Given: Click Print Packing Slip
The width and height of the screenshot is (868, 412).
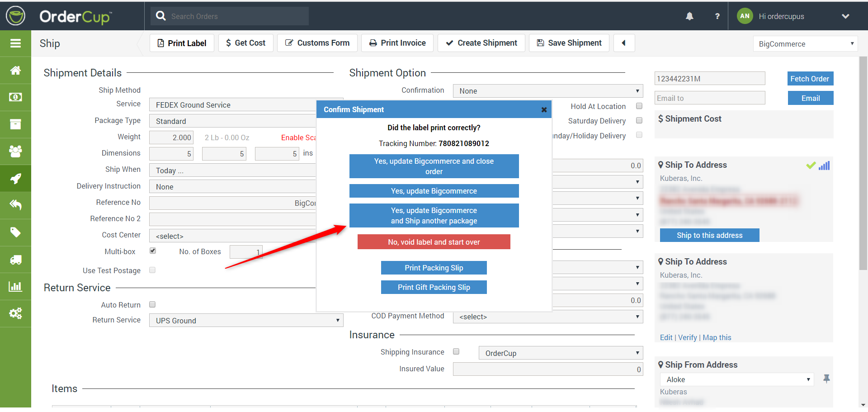Looking at the screenshot, I should [x=434, y=268].
